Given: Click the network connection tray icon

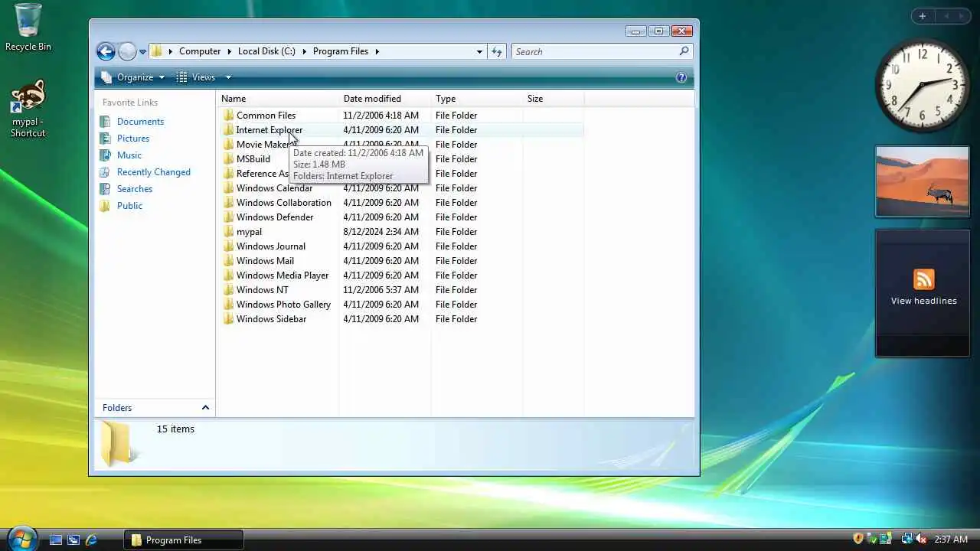Looking at the screenshot, I should [x=907, y=540].
